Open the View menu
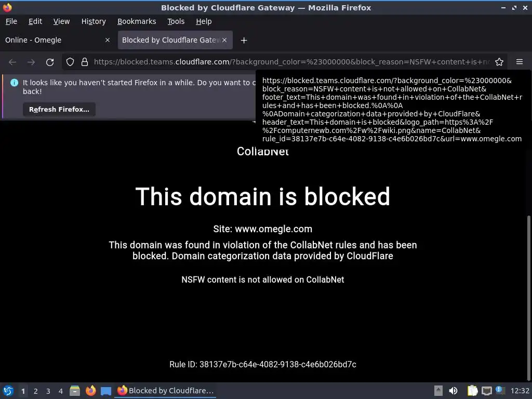532x399 pixels. (61, 21)
